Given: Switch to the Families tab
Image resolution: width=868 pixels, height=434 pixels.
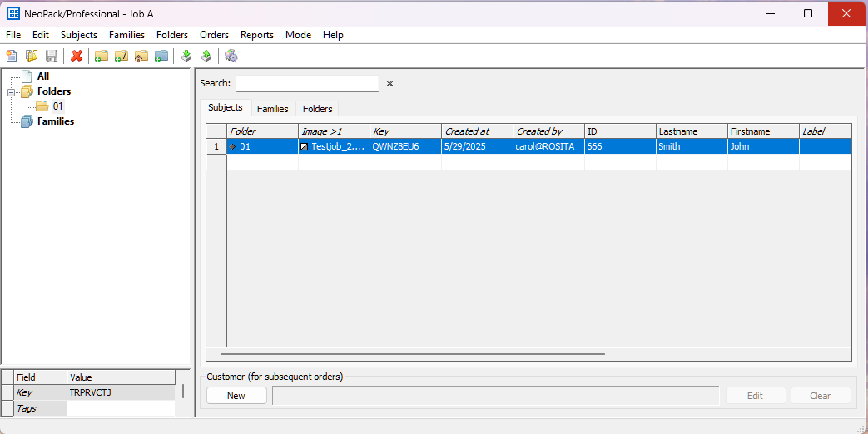Looking at the screenshot, I should [273, 109].
